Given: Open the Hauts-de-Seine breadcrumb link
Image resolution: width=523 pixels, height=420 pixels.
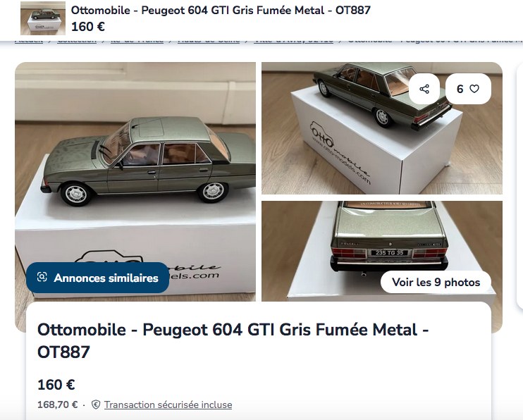Looking at the screenshot, I should 209,41.
